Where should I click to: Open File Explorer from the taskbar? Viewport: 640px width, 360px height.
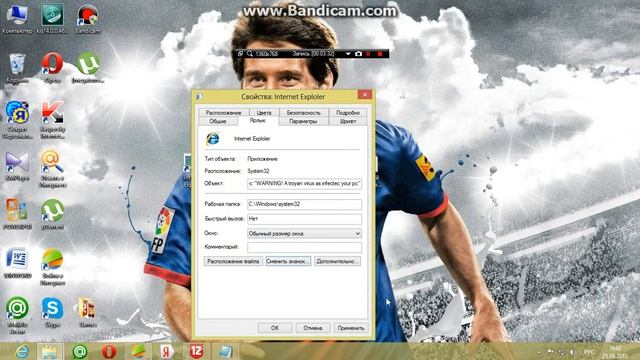click(x=49, y=351)
